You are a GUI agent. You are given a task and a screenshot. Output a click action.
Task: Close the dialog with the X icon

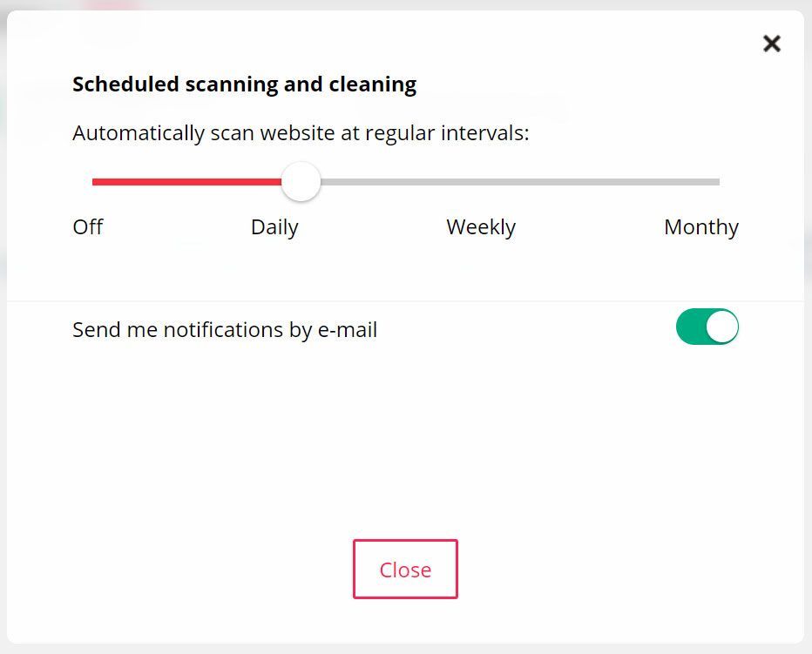(x=772, y=44)
